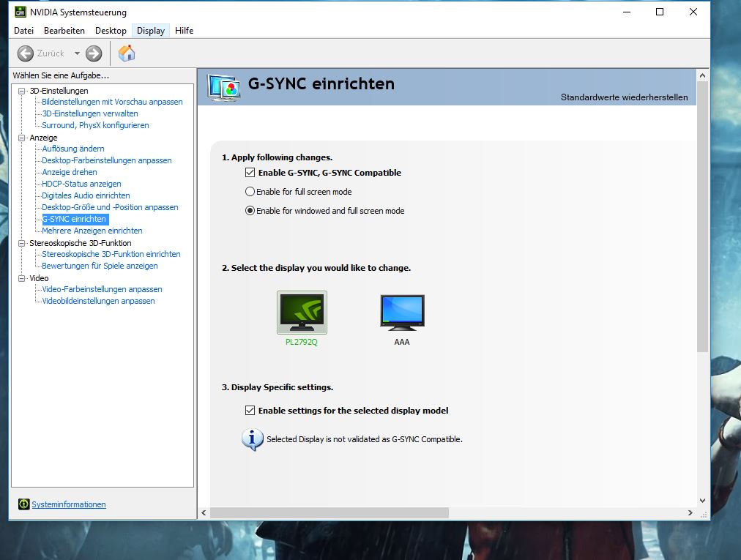The width and height of the screenshot is (741, 560).
Task: Click the vertical scrollbar thumb
Action: click(x=702, y=217)
